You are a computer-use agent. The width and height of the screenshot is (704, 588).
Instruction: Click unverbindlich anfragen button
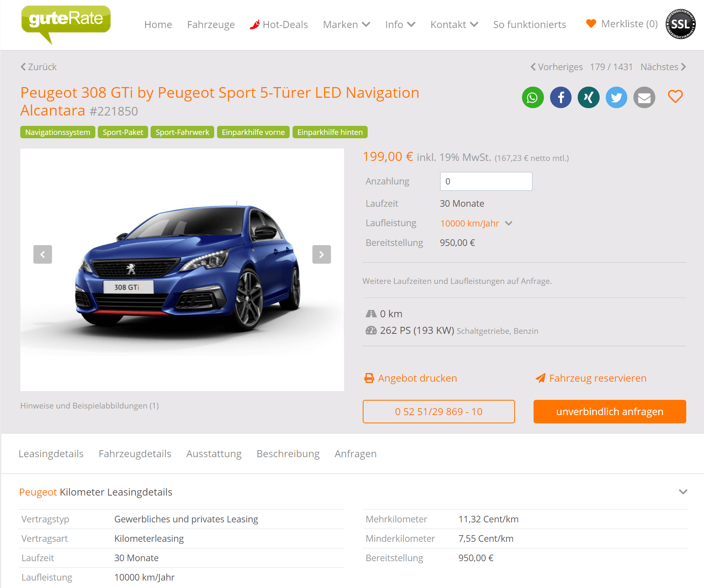(610, 411)
